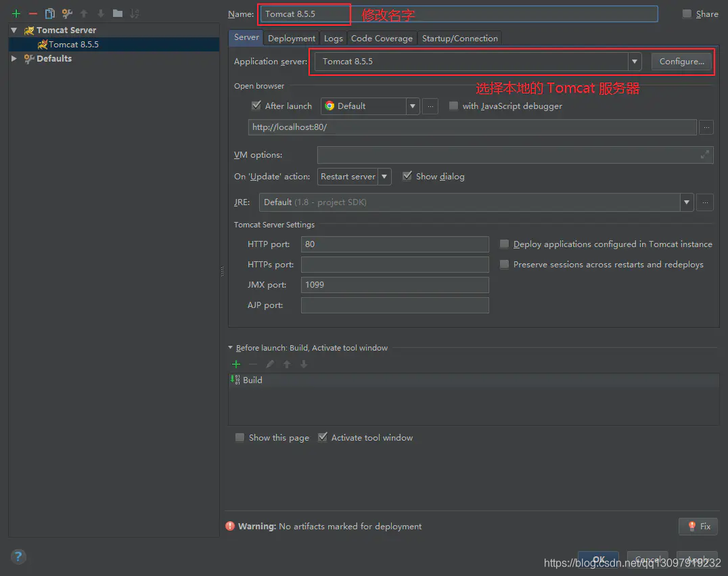This screenshot has height=576, width=728.
Task: Select Tomcat 8.5.5 configuration in tree
Action: [x=114, y=45]
